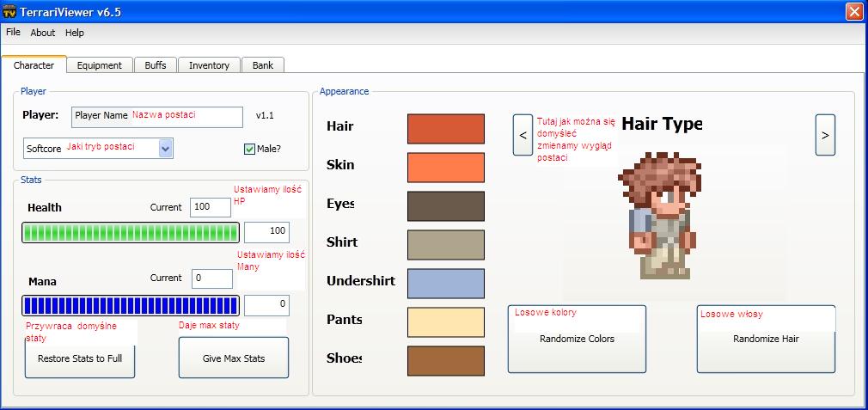Pick the Eyes color swatch
The height and width of the screenshot is (410, 868).
pos(446,206)
